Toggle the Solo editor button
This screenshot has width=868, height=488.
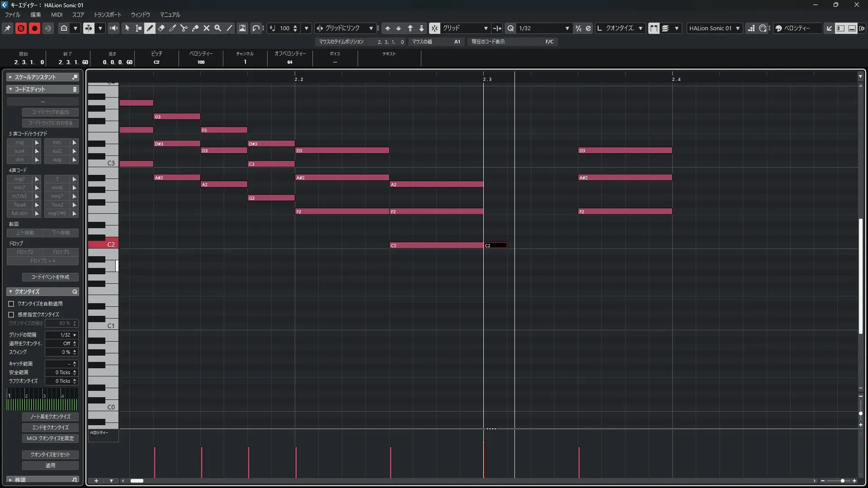point(21,28)
